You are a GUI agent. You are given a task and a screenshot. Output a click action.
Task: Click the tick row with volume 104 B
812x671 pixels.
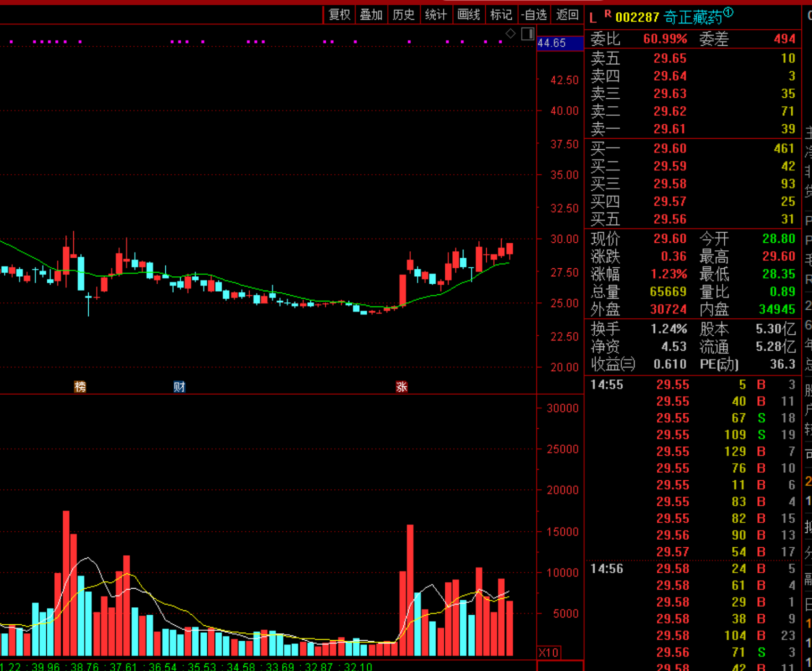(693, 635)
